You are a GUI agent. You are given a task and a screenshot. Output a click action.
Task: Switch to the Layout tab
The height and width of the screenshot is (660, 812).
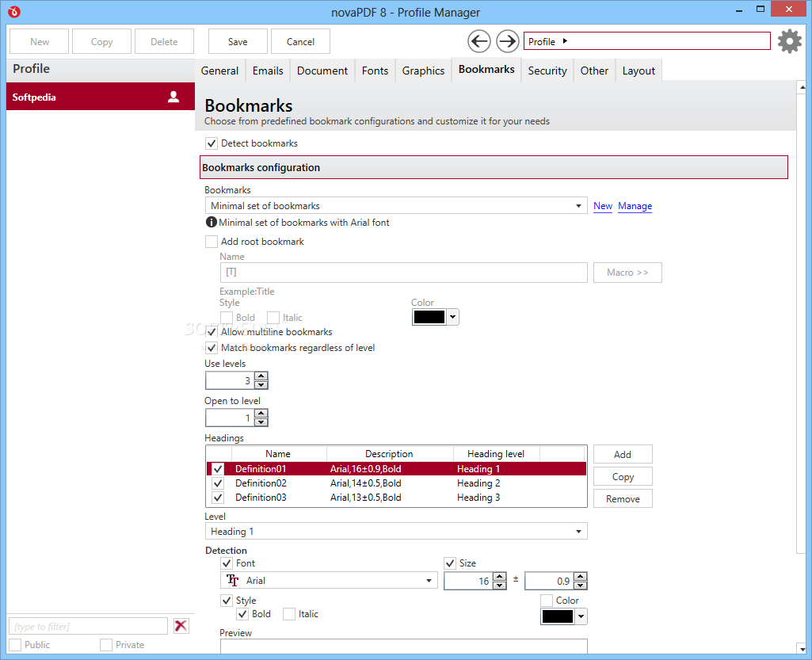click(639, 71)
